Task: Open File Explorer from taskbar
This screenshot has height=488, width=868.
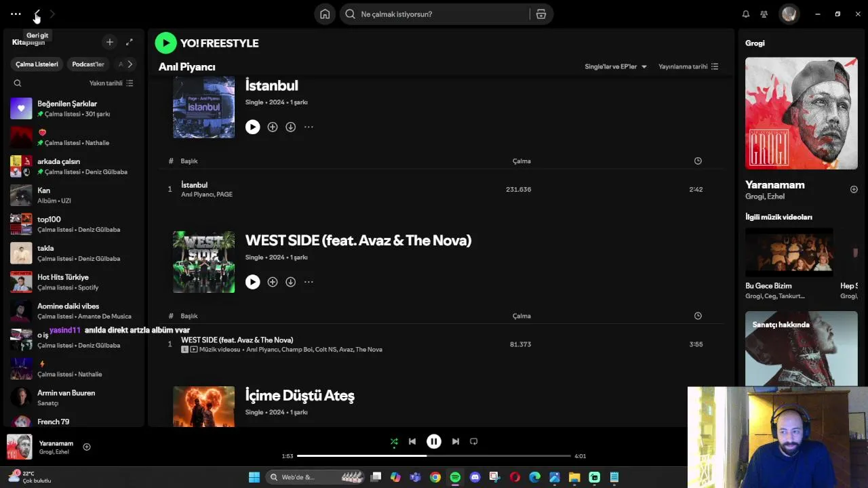Action: tap(574, 477)
